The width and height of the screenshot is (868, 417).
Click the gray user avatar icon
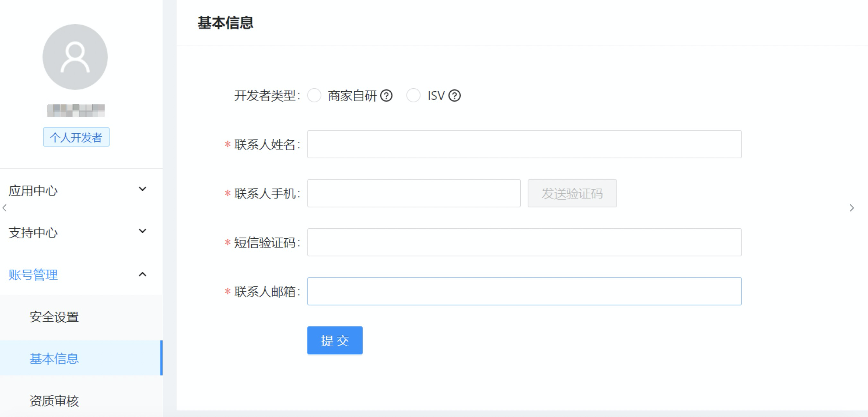[x=75, y=57]
